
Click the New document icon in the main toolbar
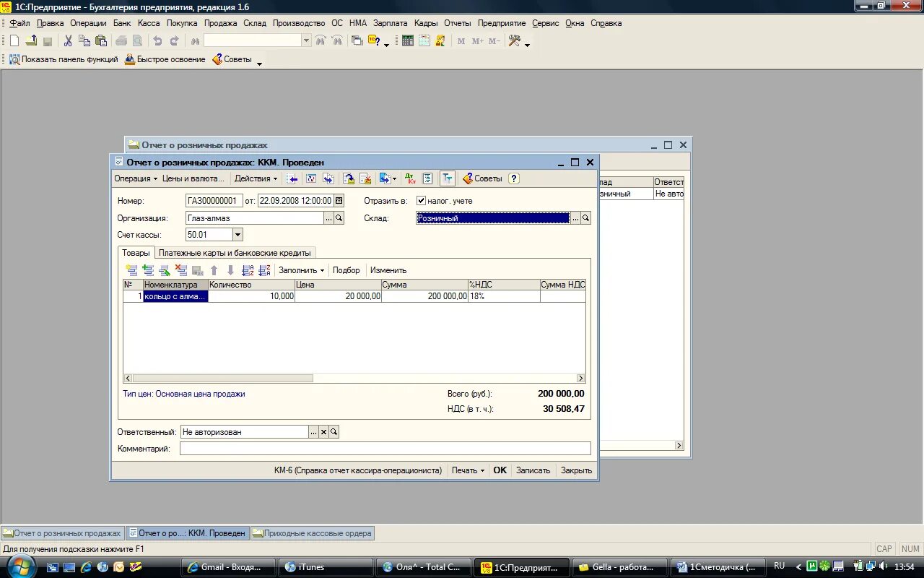14,41
